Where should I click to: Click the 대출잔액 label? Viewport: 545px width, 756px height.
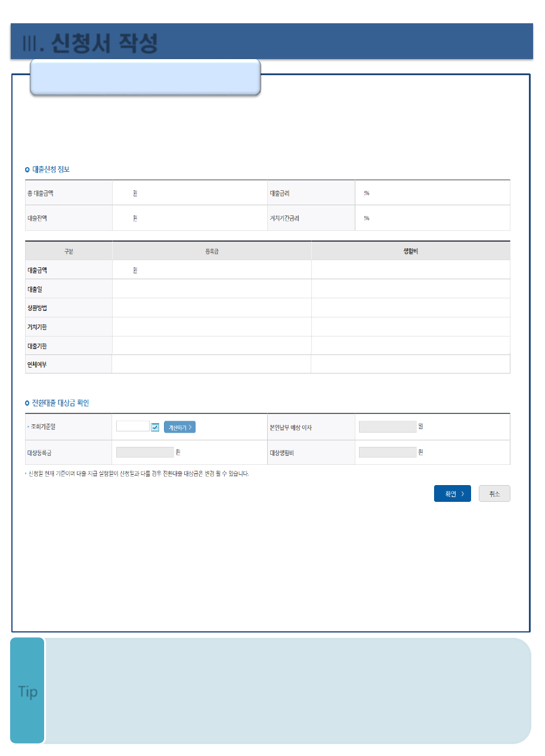click(x=37, y=218)
